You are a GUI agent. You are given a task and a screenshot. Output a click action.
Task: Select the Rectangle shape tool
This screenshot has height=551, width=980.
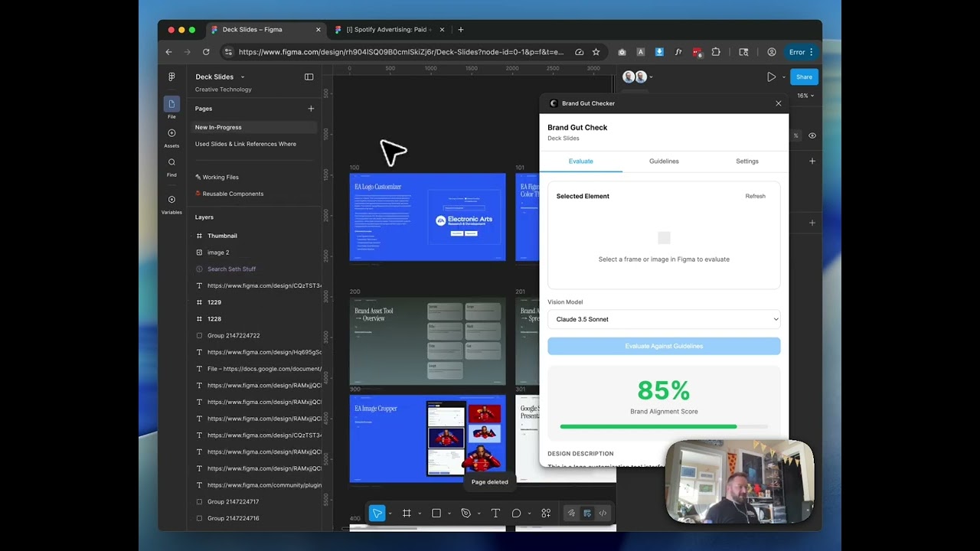point(436,514)
